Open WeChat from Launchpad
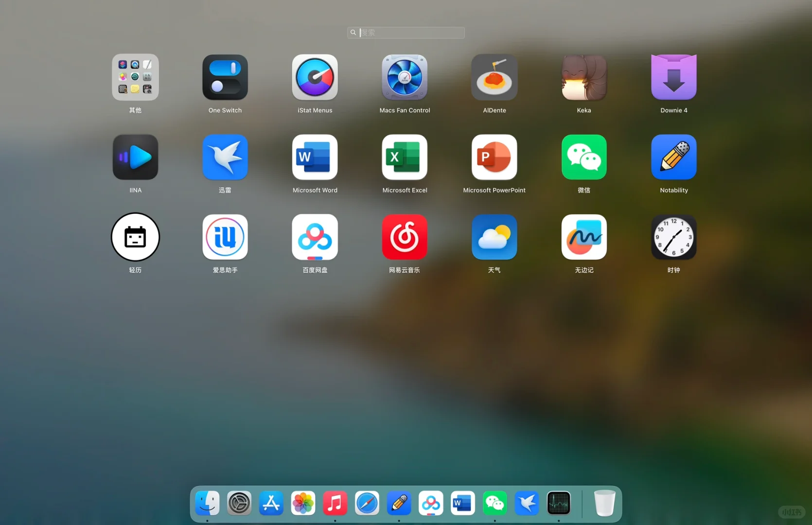 coord(583,157)
